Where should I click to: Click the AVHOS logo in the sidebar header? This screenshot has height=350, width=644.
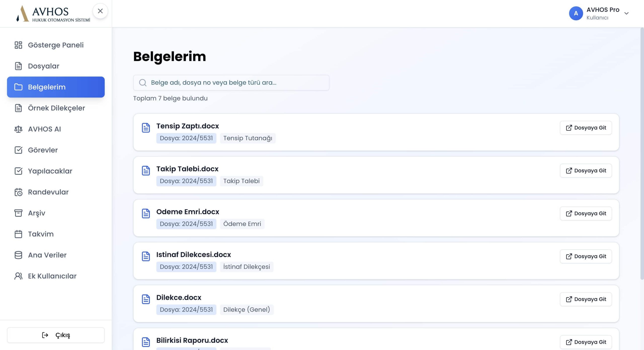[53, 14]
